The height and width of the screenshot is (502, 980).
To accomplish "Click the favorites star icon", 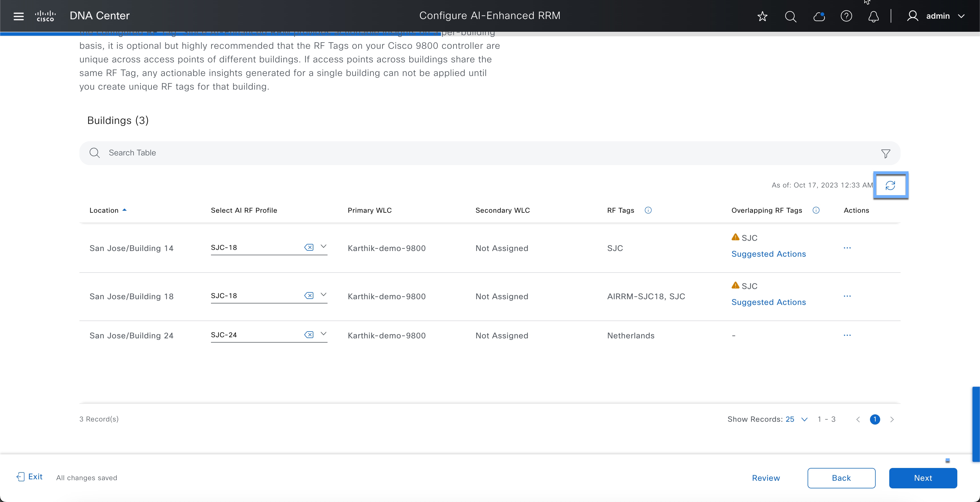I will [762, 16].
